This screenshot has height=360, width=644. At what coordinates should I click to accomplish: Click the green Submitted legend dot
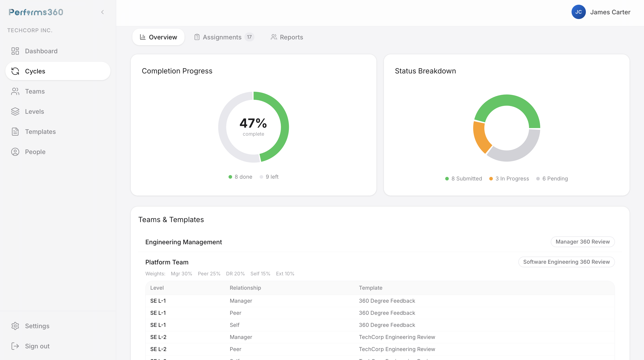click(447, 179)
